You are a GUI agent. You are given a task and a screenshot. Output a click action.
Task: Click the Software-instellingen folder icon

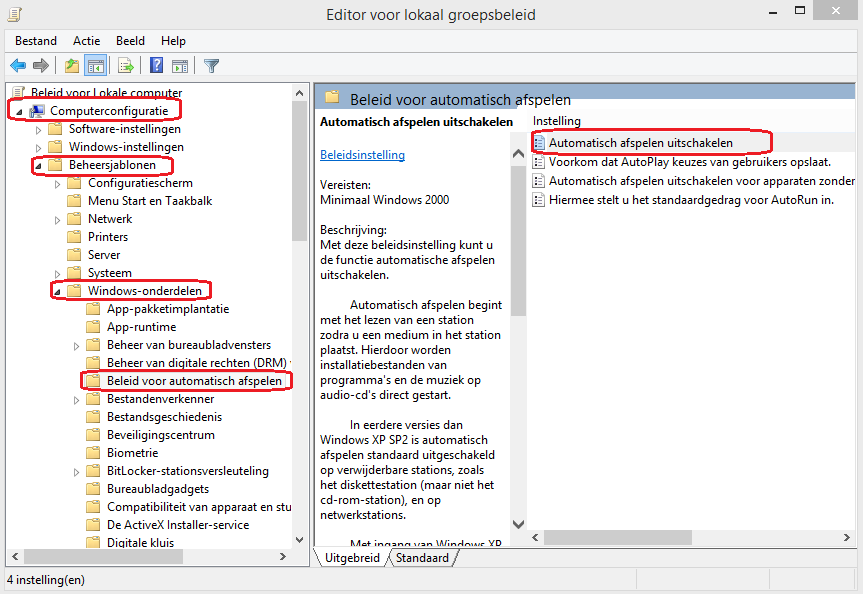[x=55, y=129]
